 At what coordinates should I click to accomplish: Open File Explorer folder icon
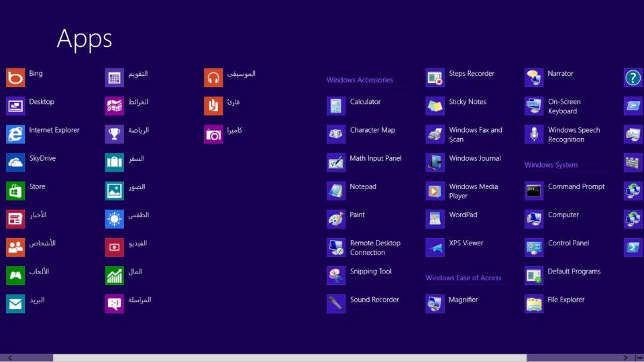534,304
